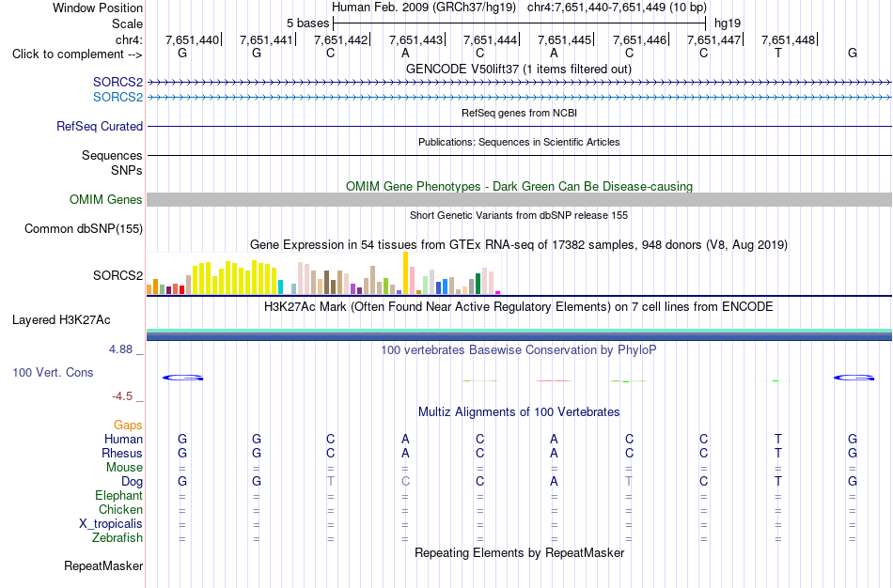Click the T base in the complement row
The height and width of the screenshot is (588, 893).
tap(778, 53)
